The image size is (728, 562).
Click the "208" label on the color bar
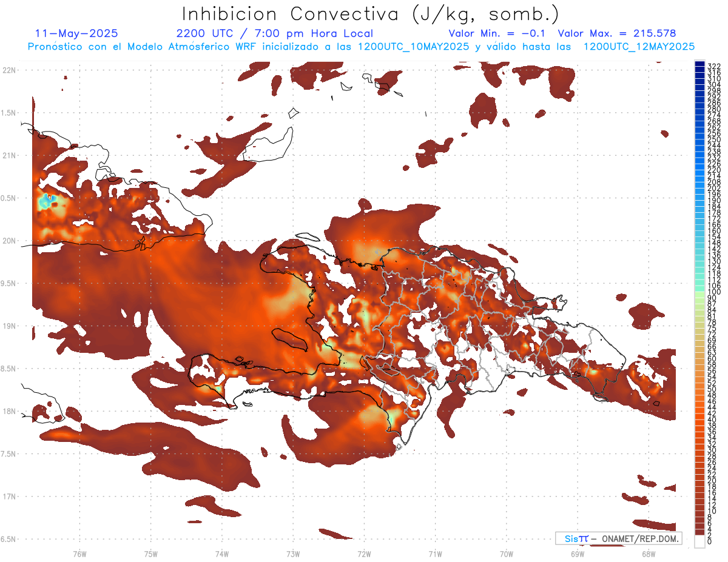tap(714, 181)
